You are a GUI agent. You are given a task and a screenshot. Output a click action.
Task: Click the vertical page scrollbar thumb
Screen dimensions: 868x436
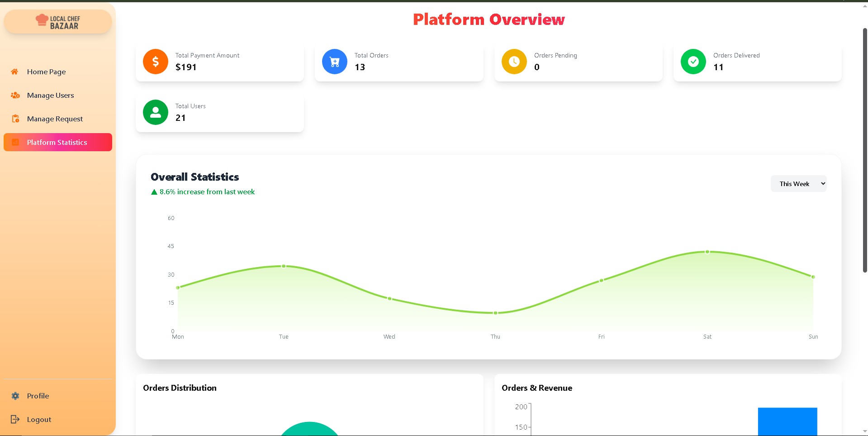865,149
